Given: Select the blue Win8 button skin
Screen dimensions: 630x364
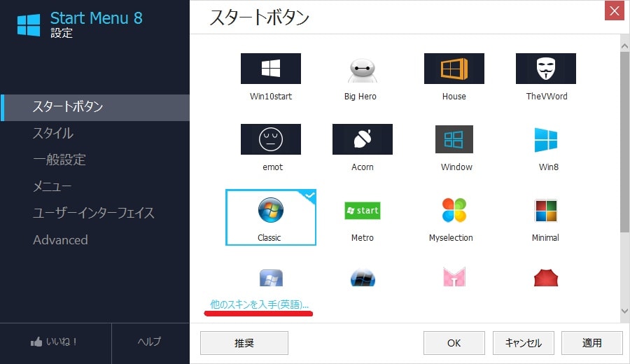Looking at the screenshot, I should [x=545, y=140].
